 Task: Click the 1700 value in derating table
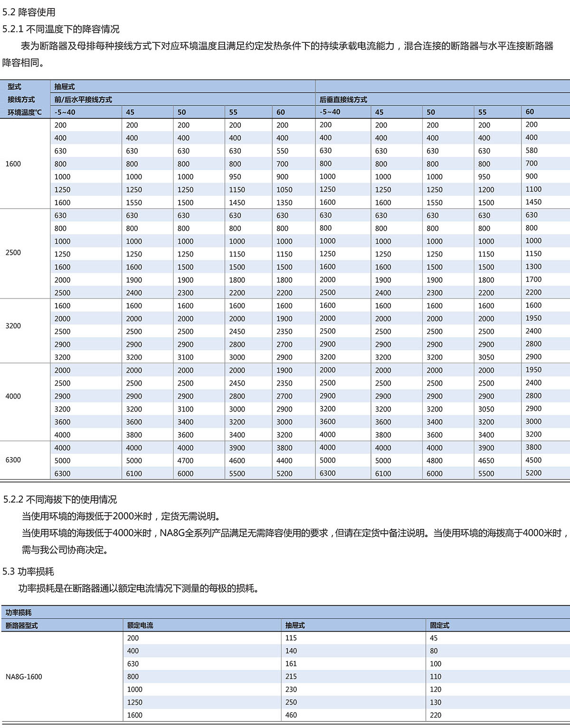(533, 280)
